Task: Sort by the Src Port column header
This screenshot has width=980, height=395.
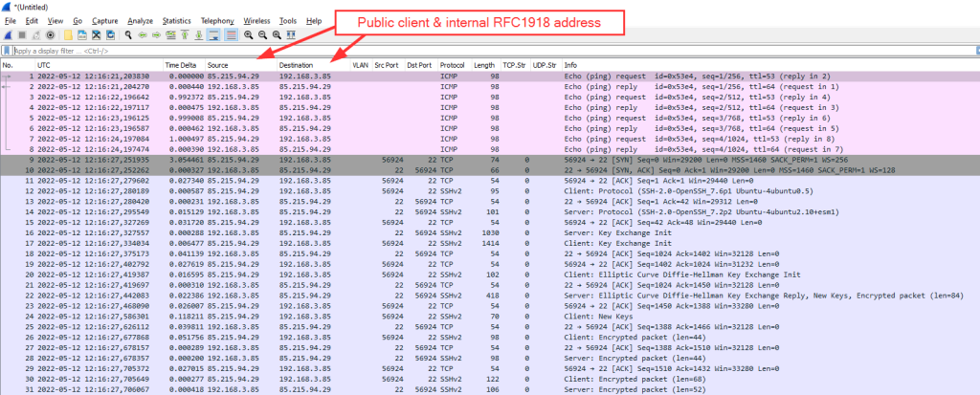Action: coord(389,65)
